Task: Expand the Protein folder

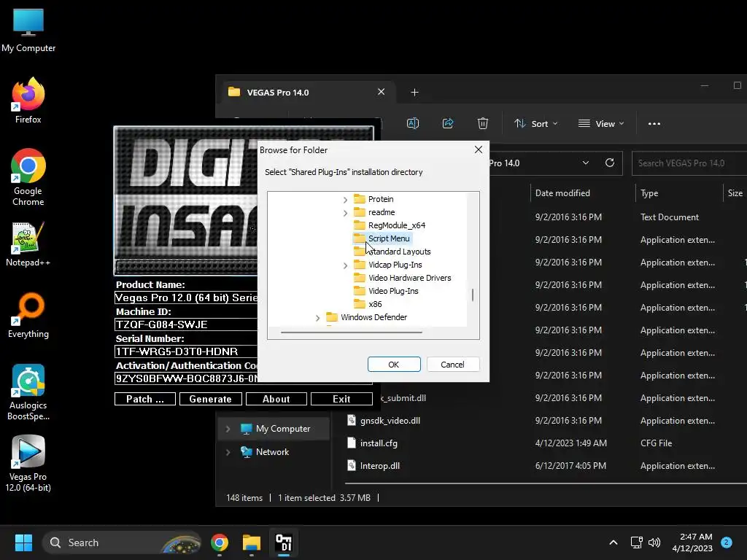Action: (x=345, y=200)
